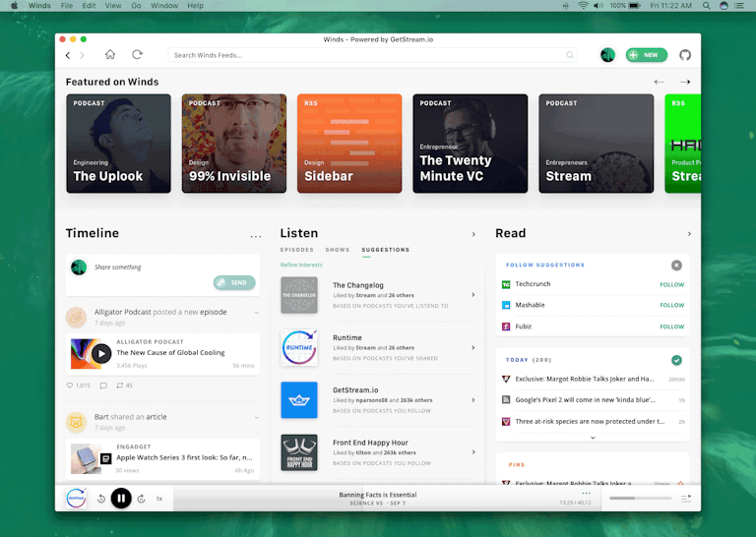
Task: Pause the playing episode
Action: click(x=121, y=499)
